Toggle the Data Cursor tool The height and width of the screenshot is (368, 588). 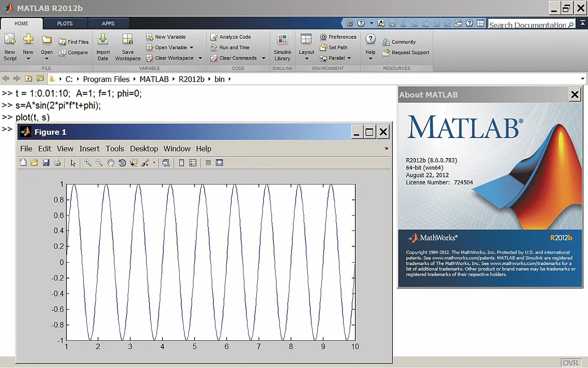(133, 163)
